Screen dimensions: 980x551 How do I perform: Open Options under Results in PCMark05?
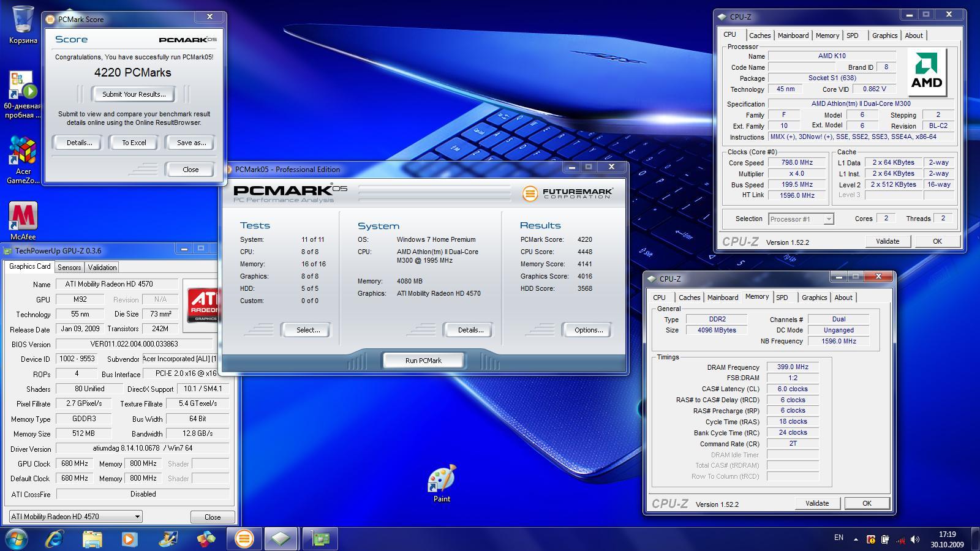pyautogui.click(x=588, y=330)
